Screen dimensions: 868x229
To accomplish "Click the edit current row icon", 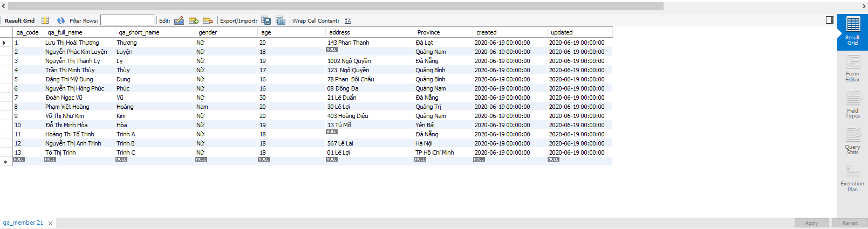I will point(179,20).
